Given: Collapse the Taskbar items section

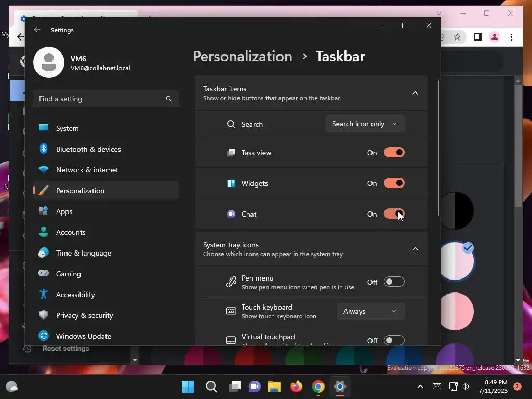Looking at the screenshot, I should click(x=415, y=93).
